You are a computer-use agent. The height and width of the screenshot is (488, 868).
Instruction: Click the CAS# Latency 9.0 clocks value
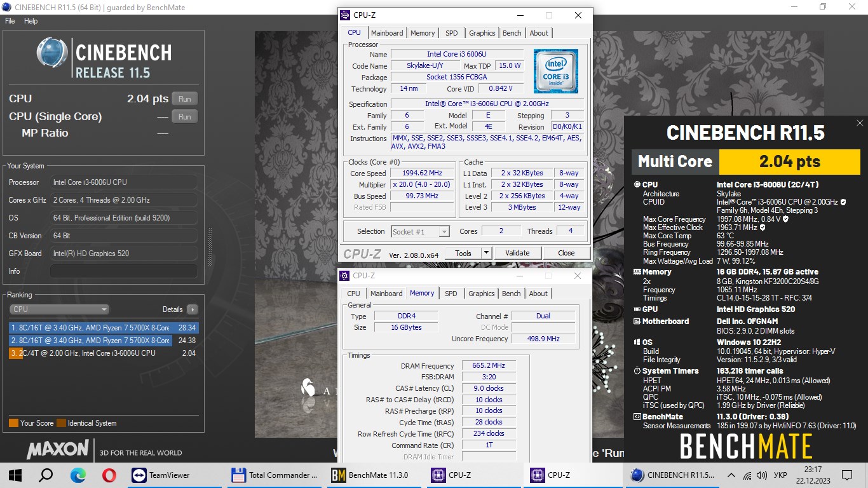tap(489, 388)
